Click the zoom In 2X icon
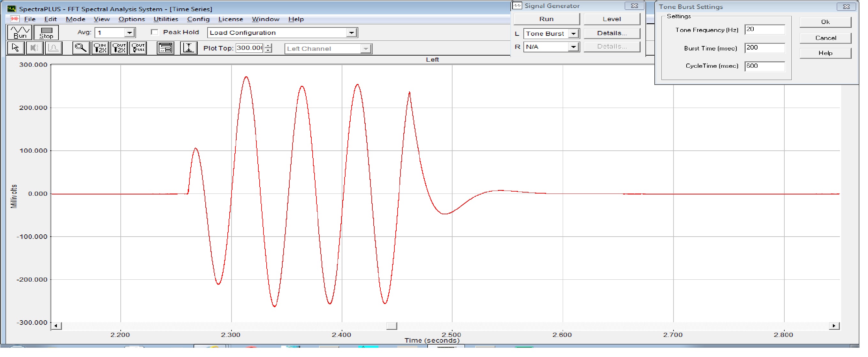868x357 pixels. pos(100,49)
